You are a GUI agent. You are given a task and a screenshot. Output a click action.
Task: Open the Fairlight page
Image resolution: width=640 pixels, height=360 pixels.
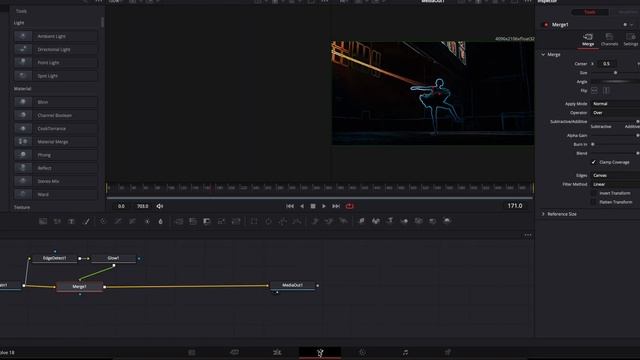tap(405, 352)
